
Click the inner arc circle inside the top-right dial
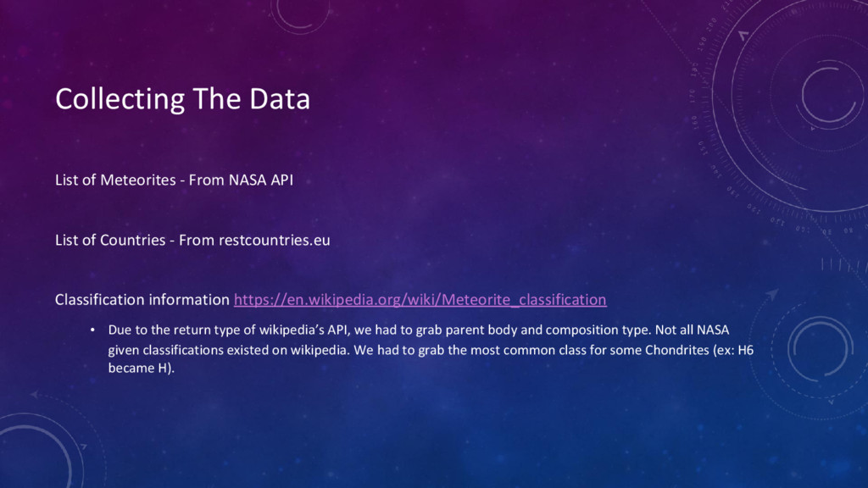[829, 95]
